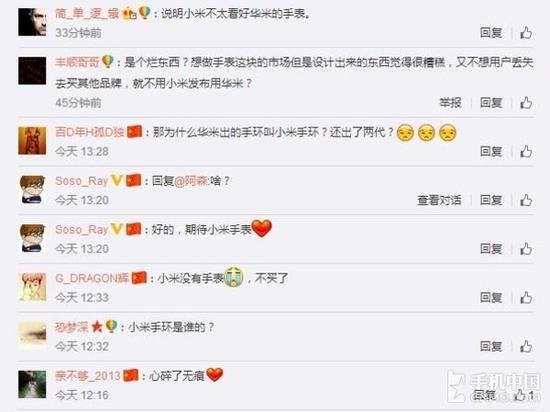550x412 pixels.
Task: Click avatar of the 33分钟前 commenter
Action: (32, 22)
